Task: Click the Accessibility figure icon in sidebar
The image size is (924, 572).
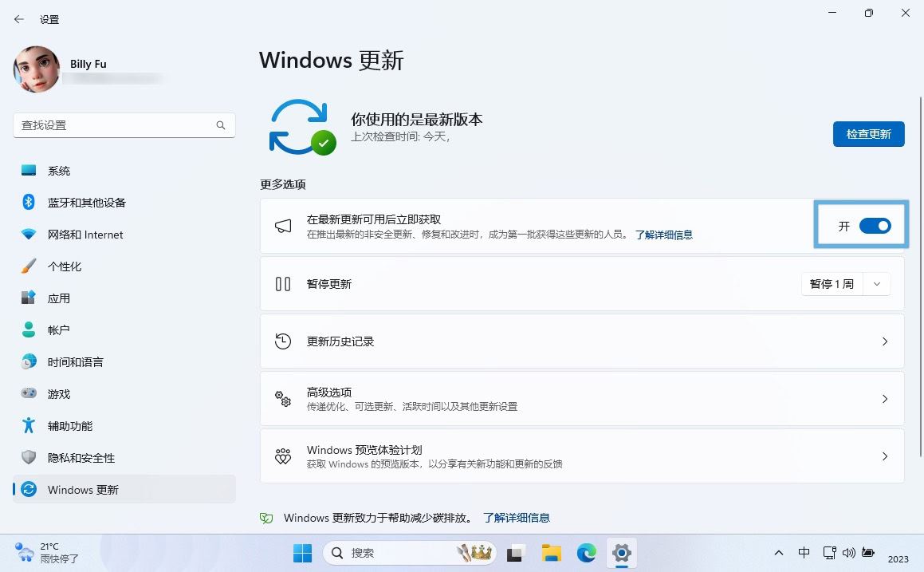Action: click(29, 426)
